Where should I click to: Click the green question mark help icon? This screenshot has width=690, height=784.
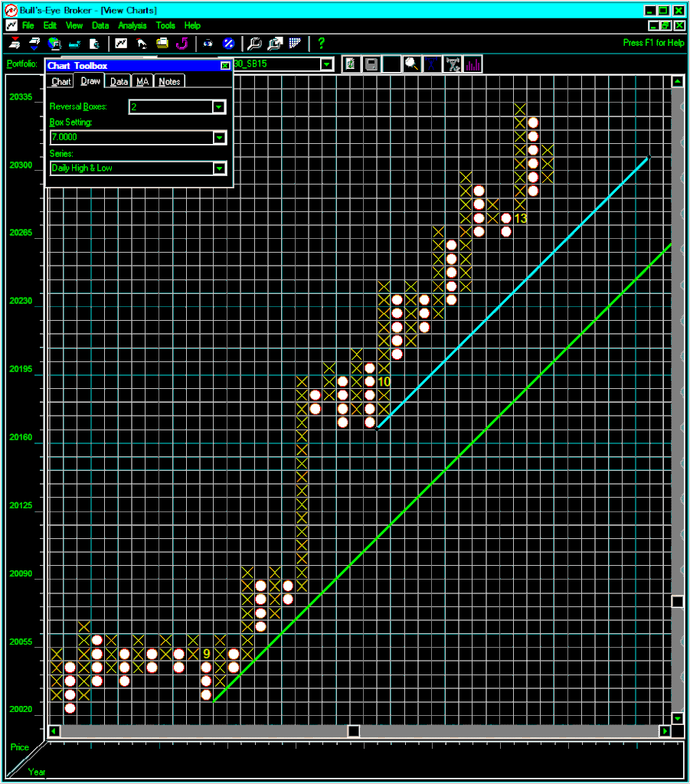[x=322, y=44]
